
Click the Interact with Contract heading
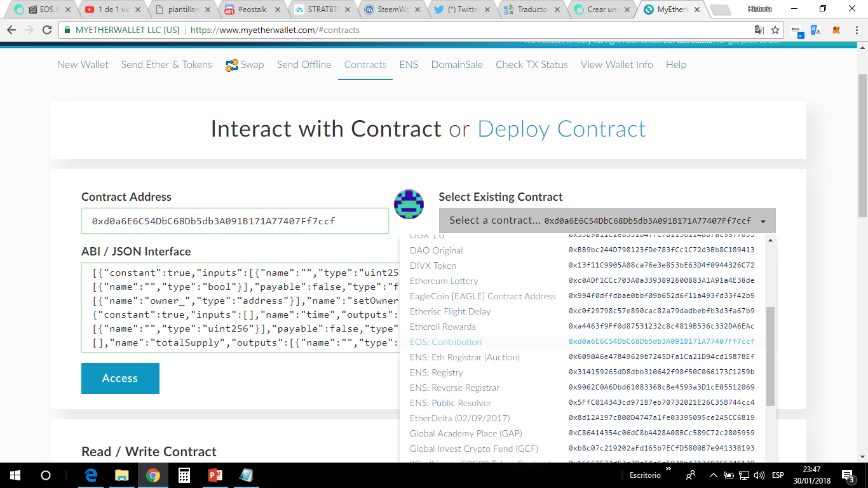click(x=326, y=129)
